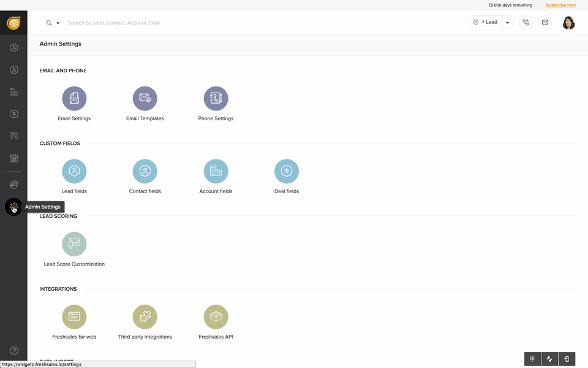Open the Freshsales logo home
Screen dimensions: 588x368
[13, 23]
